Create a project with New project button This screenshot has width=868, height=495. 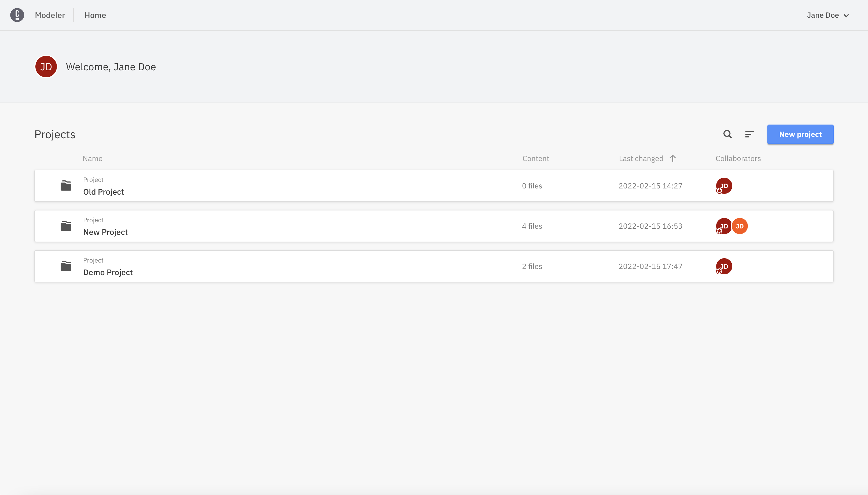coord(800,134)
